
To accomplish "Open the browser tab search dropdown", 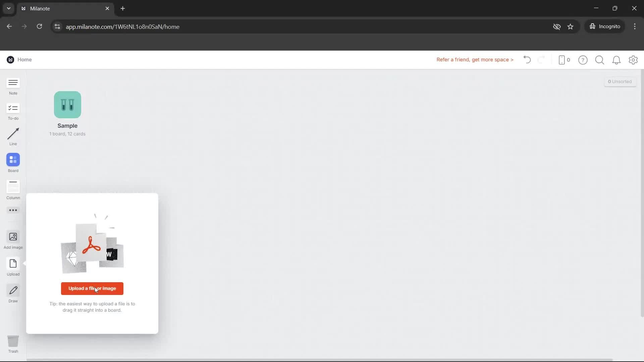I will [x=8, y=8].
